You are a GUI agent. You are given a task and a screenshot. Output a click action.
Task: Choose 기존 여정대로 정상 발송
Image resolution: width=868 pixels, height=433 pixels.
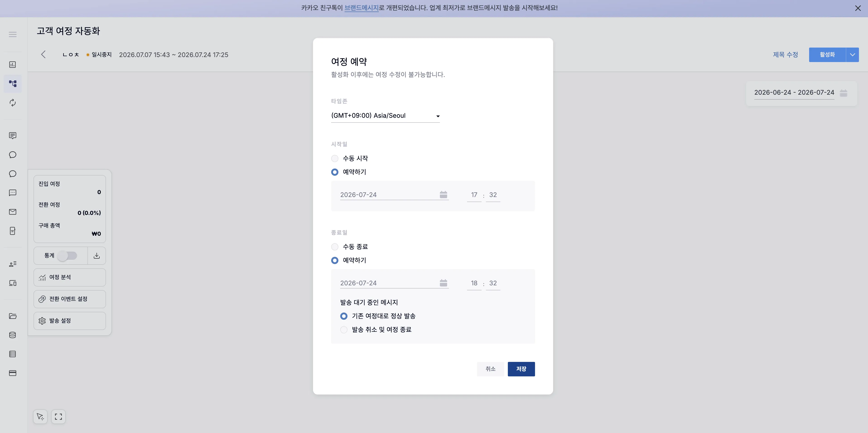pyautogui.click(x=344, y=316)
